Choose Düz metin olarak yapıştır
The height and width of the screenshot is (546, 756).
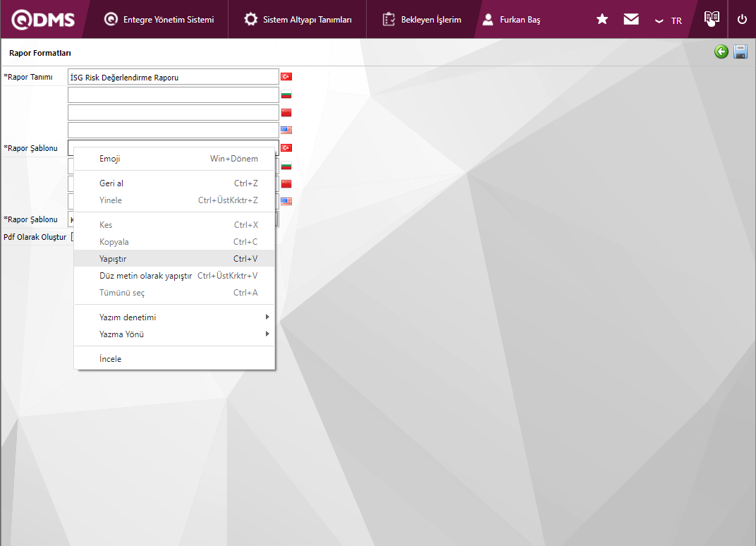(x=174, y=276)
